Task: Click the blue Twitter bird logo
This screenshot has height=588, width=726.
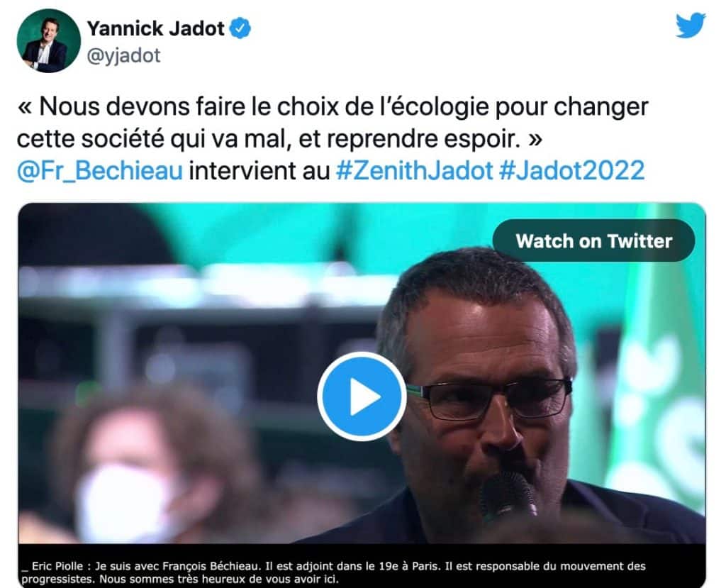Action: point(691,26)
